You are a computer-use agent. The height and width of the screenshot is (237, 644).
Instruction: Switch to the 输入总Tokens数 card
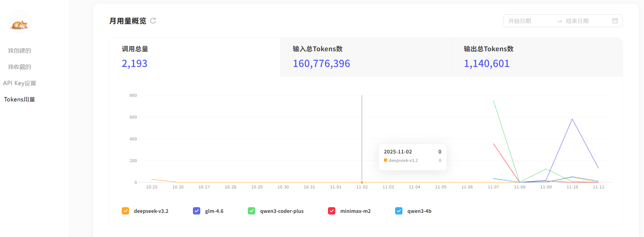tap(365, 57)
